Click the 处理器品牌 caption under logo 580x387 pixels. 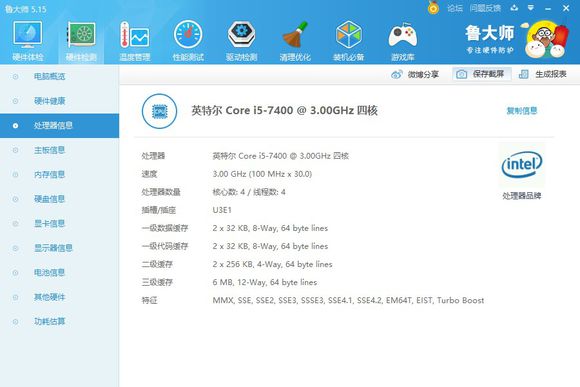(522, 196)
